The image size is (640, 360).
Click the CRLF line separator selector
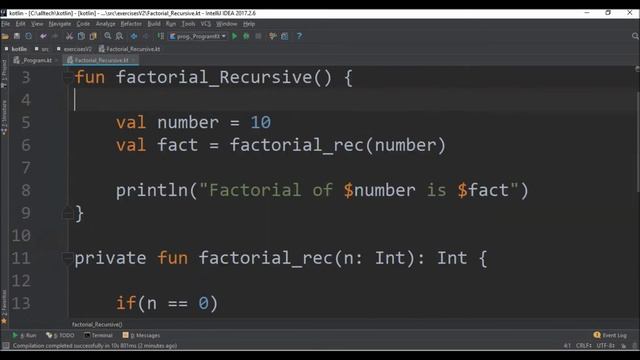583,346
